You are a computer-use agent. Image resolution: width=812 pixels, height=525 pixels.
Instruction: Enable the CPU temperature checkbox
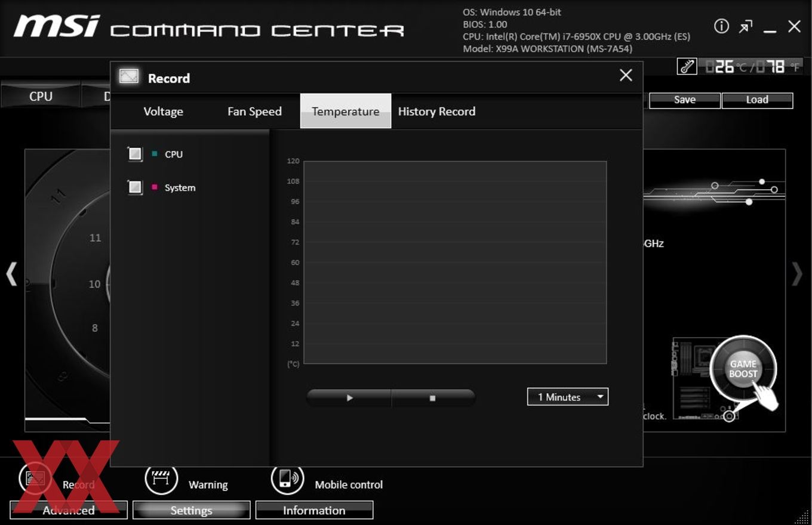point(136,154)
